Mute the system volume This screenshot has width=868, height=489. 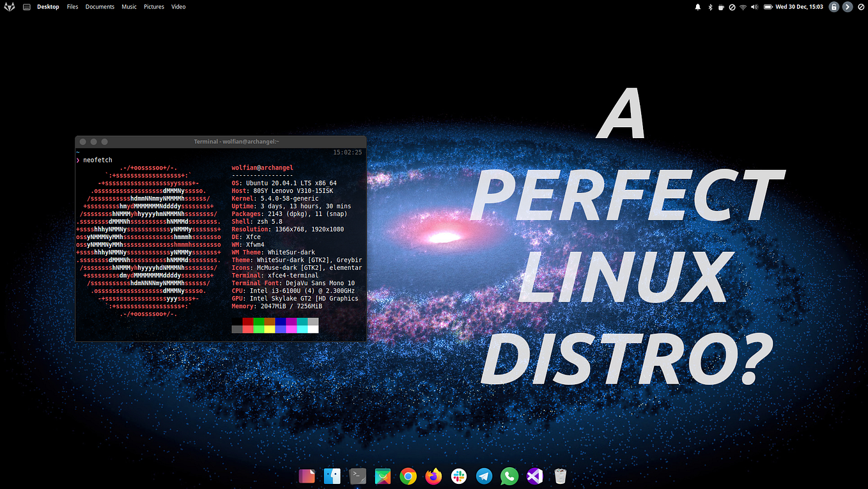pyautogui.click(x=753, y=6)
